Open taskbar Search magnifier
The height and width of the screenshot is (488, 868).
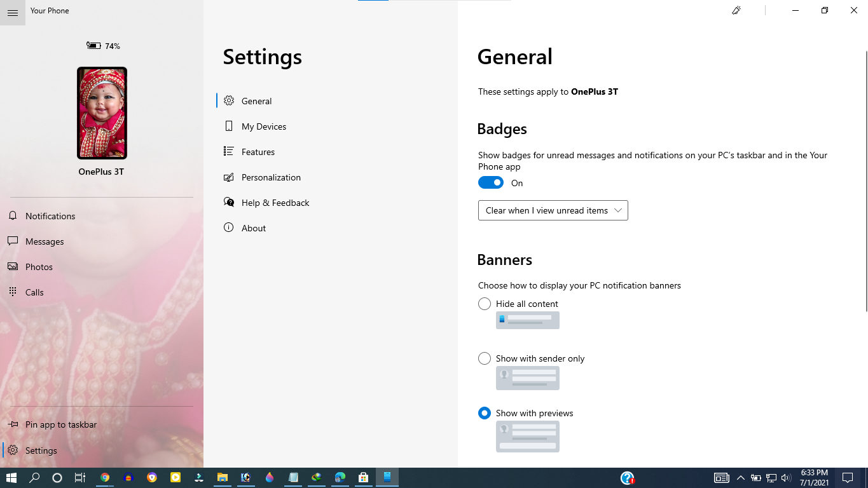pos(34,478)
